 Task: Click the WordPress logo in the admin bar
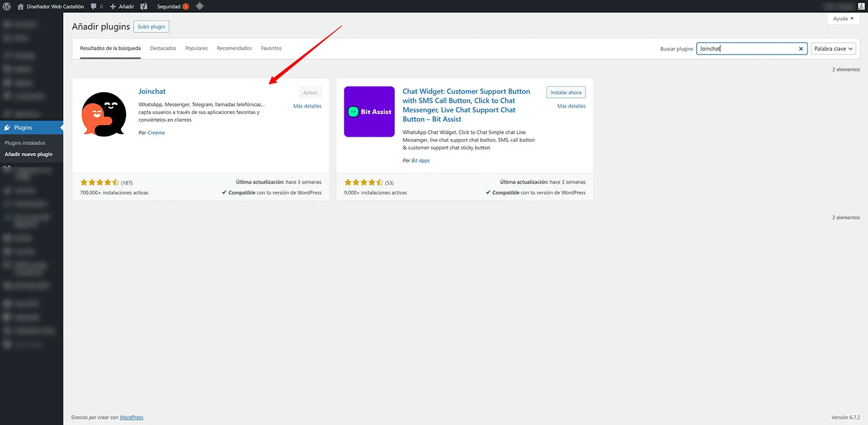(x=7, y=6)
